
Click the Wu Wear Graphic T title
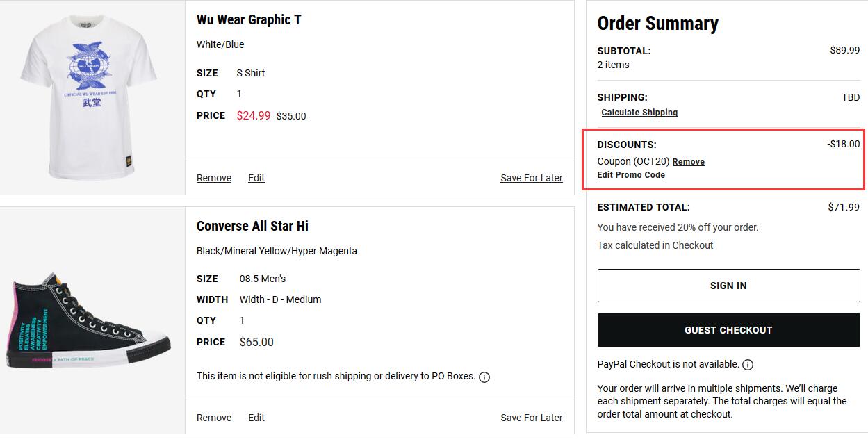click(249, 19)
